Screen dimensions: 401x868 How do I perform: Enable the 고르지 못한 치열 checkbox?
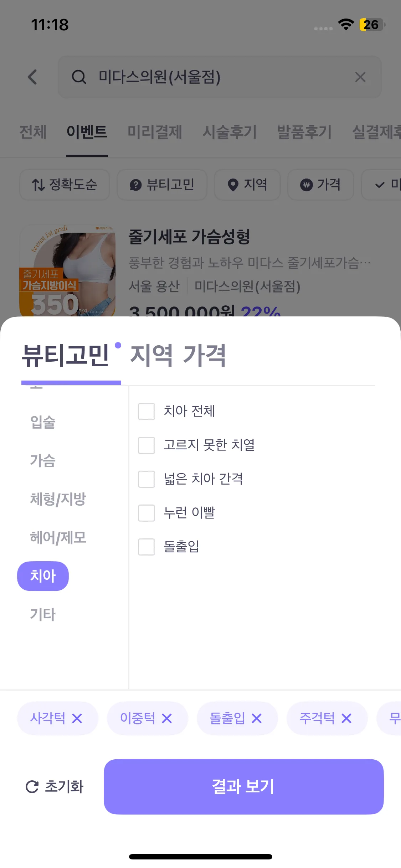(x=146, y=445)
